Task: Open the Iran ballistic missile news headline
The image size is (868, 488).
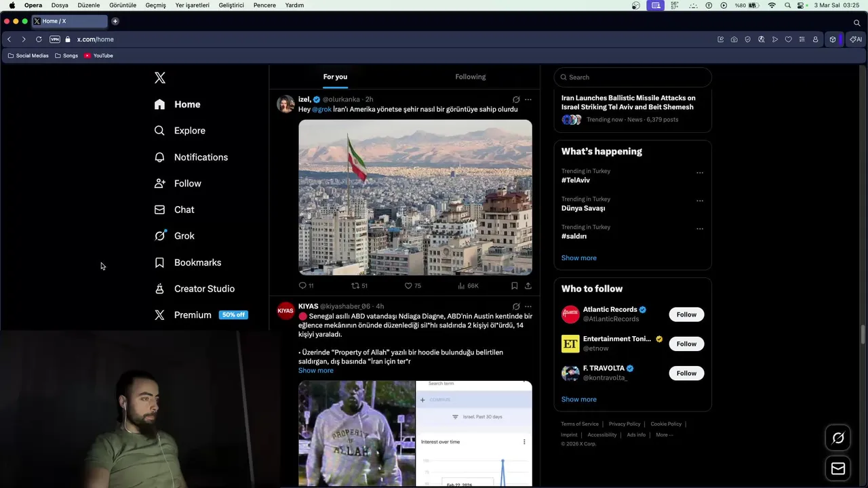Action: (x=628, y=102)
